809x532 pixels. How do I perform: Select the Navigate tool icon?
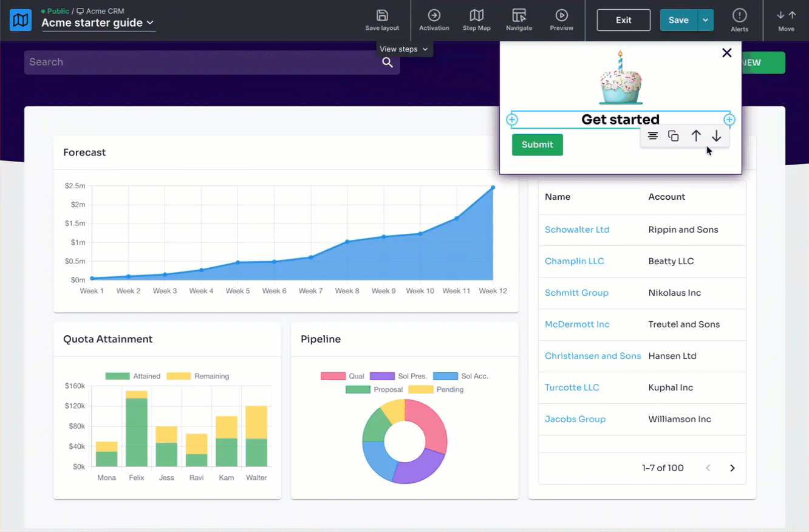(519, 15)
